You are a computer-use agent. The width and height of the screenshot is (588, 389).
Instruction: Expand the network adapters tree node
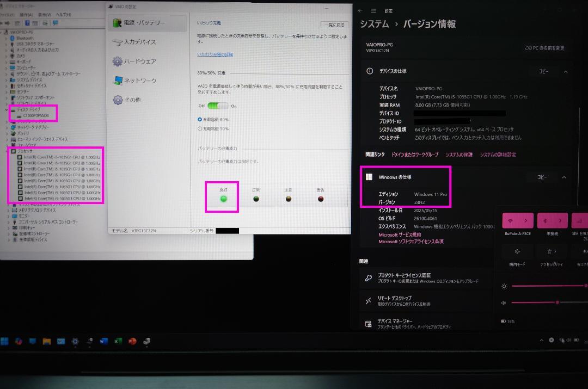[7, 127]
